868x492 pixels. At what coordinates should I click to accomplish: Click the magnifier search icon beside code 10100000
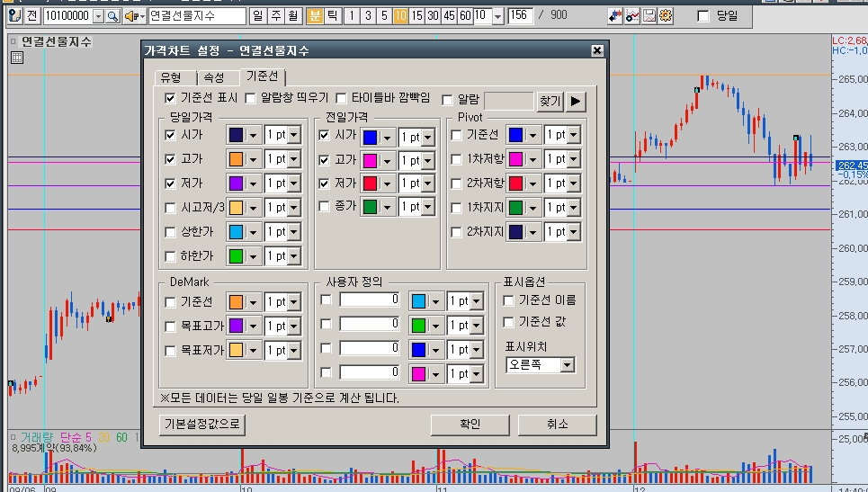coord(112,16)
